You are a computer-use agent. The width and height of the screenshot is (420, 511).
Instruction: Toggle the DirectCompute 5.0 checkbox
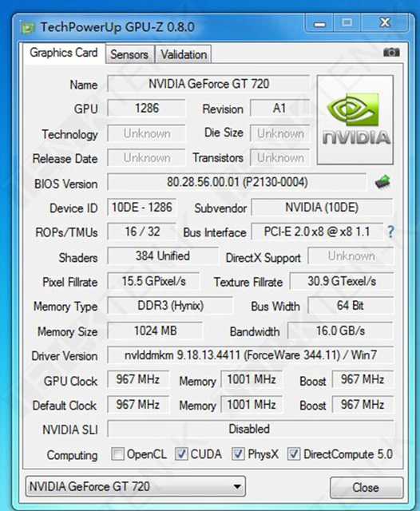[294, 454]
